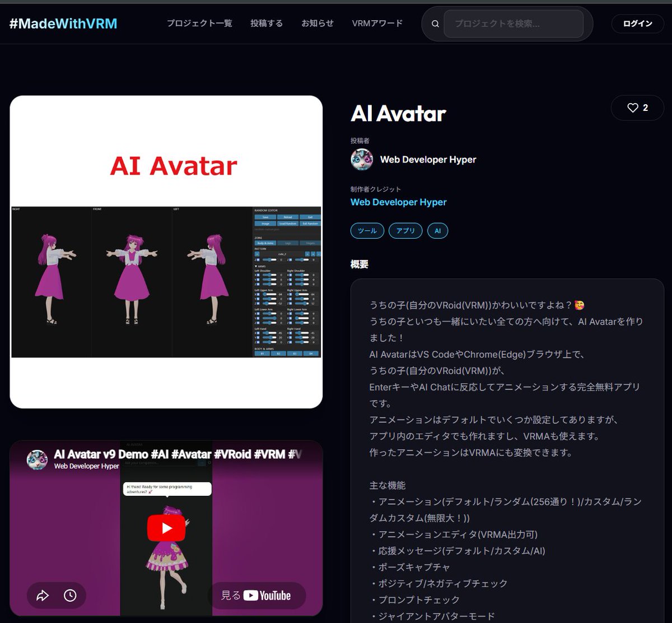Click the AI Avatar page title
672x623 pixels.
point(398,114)
